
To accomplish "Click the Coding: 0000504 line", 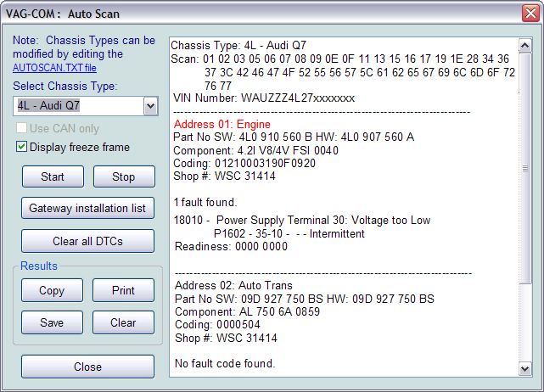I will (217, 325).
